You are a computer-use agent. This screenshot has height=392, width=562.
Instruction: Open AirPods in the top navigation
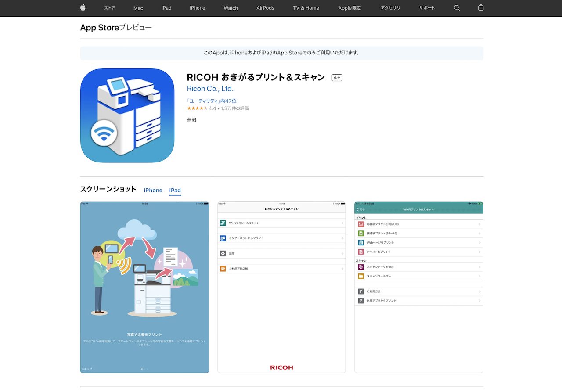[x=265, y=8]
